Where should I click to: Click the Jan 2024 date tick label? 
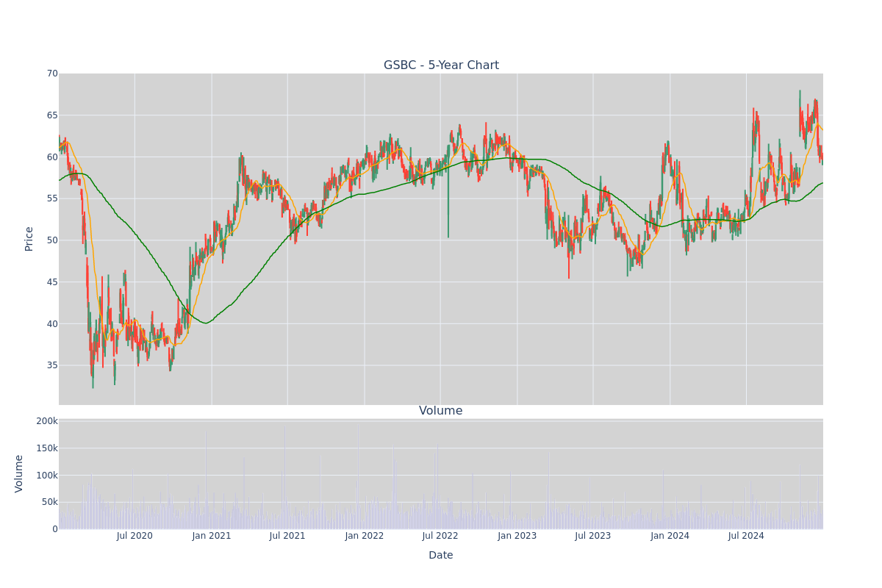click(670, 536)
